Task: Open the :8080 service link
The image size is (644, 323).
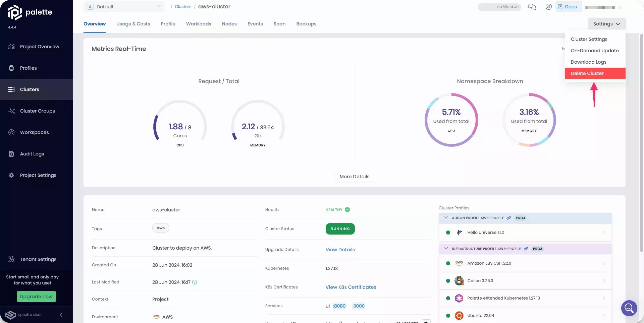Action: click(339, 306)
